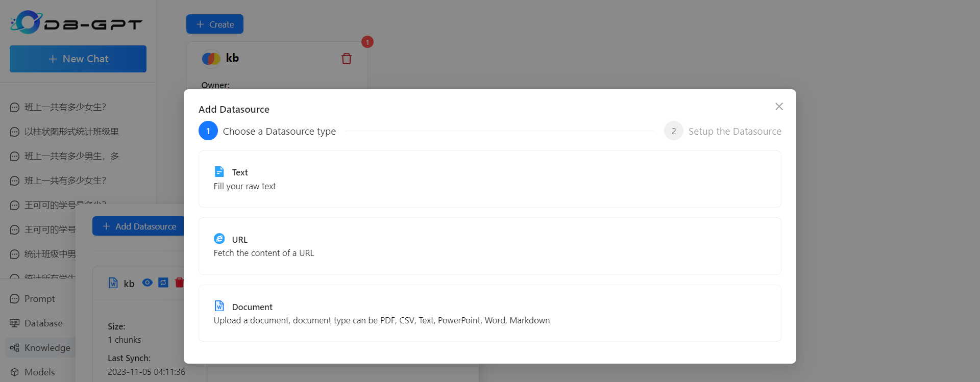Click the eye icon on kb document
980x382 pixels.
coord(147,283)
